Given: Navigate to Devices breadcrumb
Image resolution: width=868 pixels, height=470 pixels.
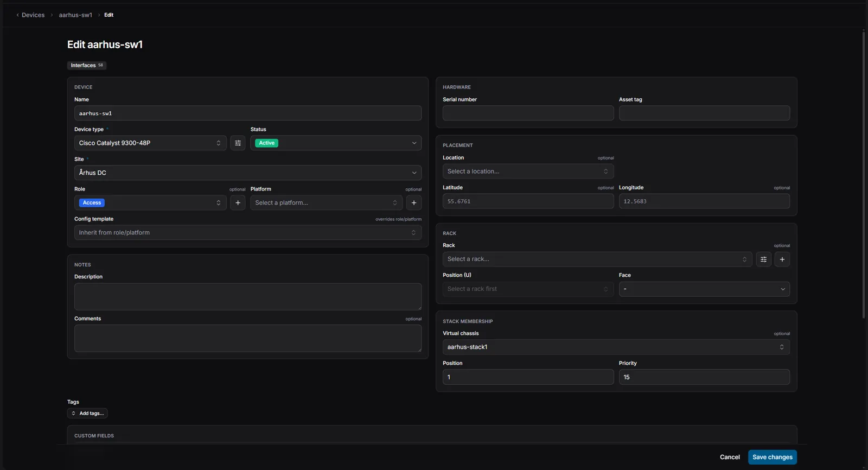Looking at the screenshot, I should click(33, 15).
